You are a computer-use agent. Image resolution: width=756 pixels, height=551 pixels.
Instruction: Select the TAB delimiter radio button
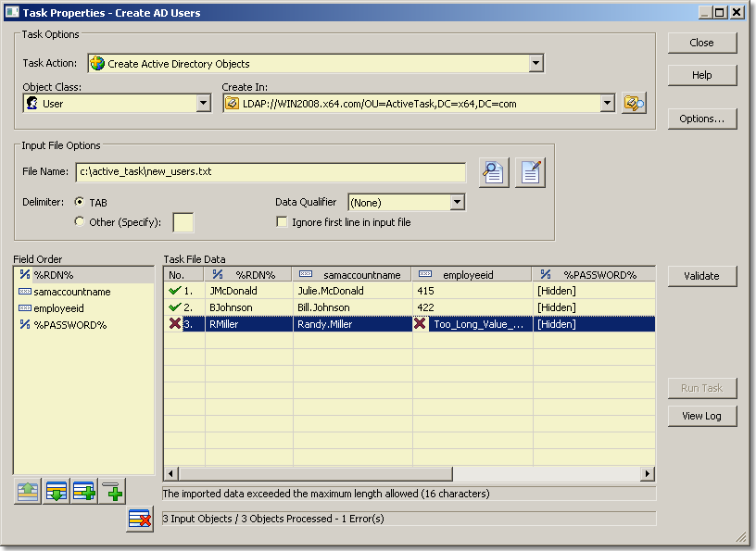tap(80, 202)
